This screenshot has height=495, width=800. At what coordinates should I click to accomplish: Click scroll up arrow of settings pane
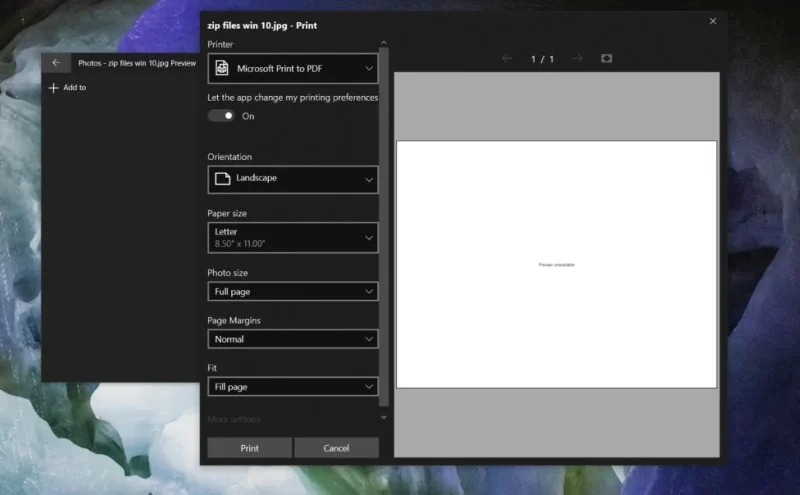pyautogui.click(x=384, y=42)
